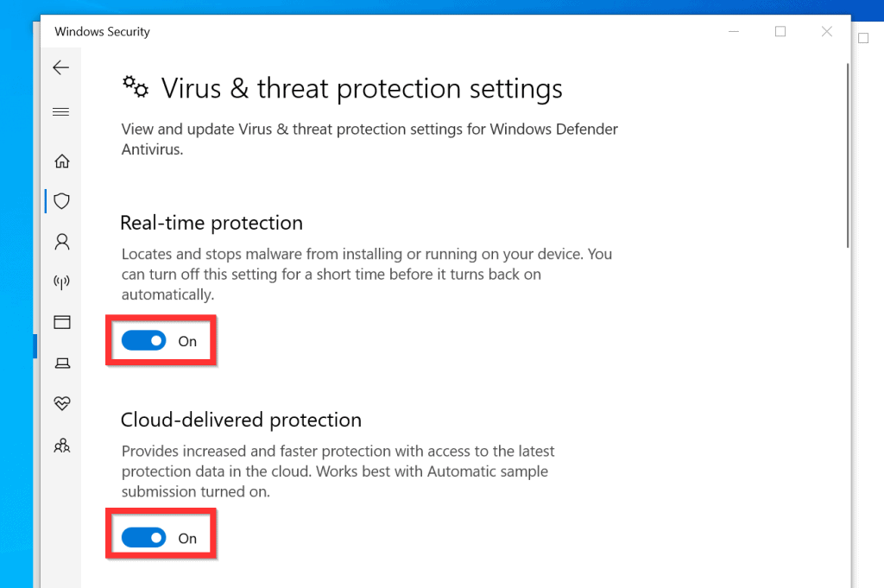The image size is (884, 588).
Task: Disable Cloud-delivered protection
Action: [144, 538]
